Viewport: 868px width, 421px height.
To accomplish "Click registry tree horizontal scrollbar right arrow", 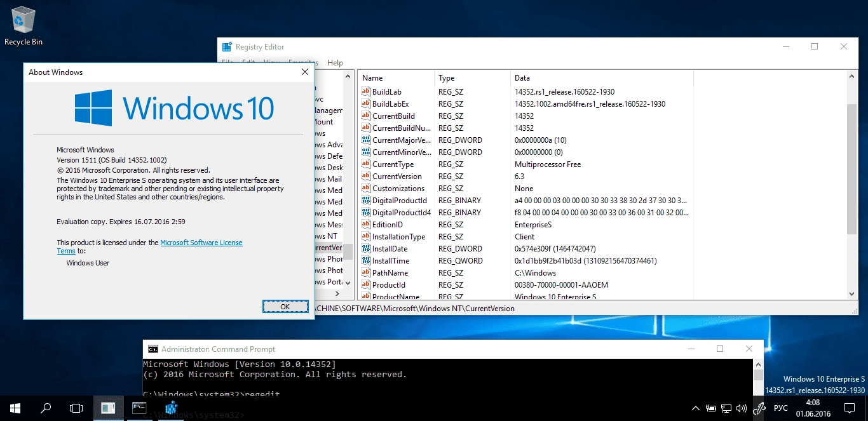I will pos(337,293).
